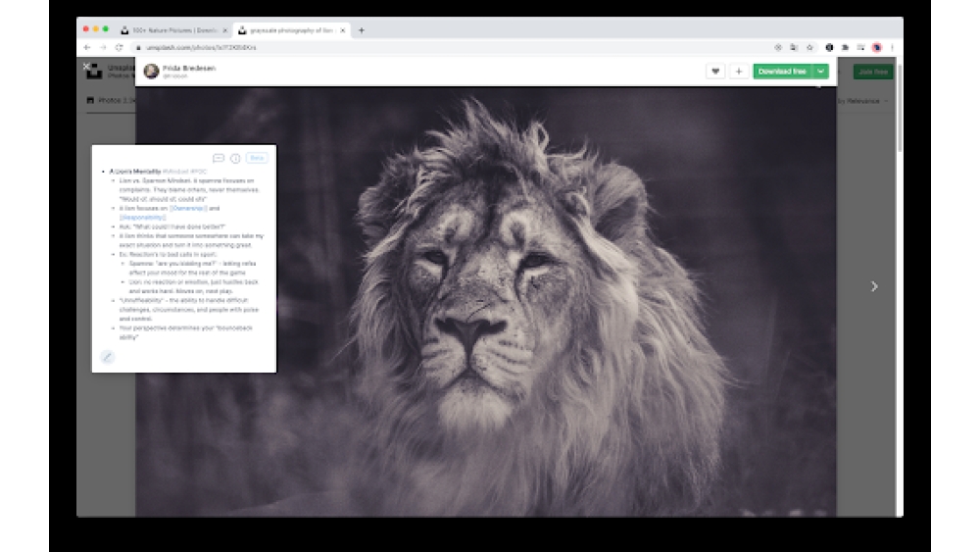The image size is (980, 552).
Task: Click the browser forward arrow
Action: coord(103,47)
